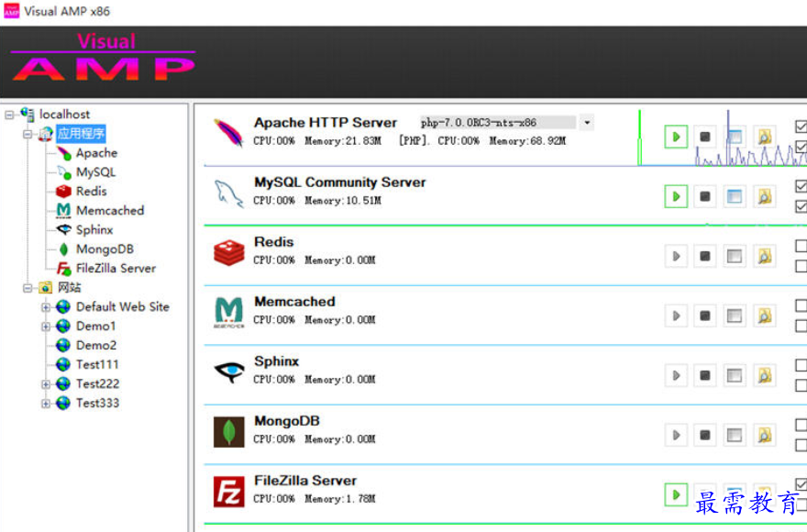
Task: Toggle the upper checkbox in MySQL row
Action: (801, 186)
